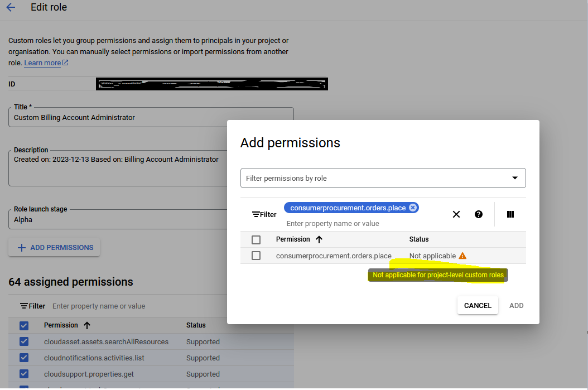Remove the consumerprocurement.orders.place filter chip
Viewport: 588px width, 390px height.
pyautogui.click(x=413, y=208)
